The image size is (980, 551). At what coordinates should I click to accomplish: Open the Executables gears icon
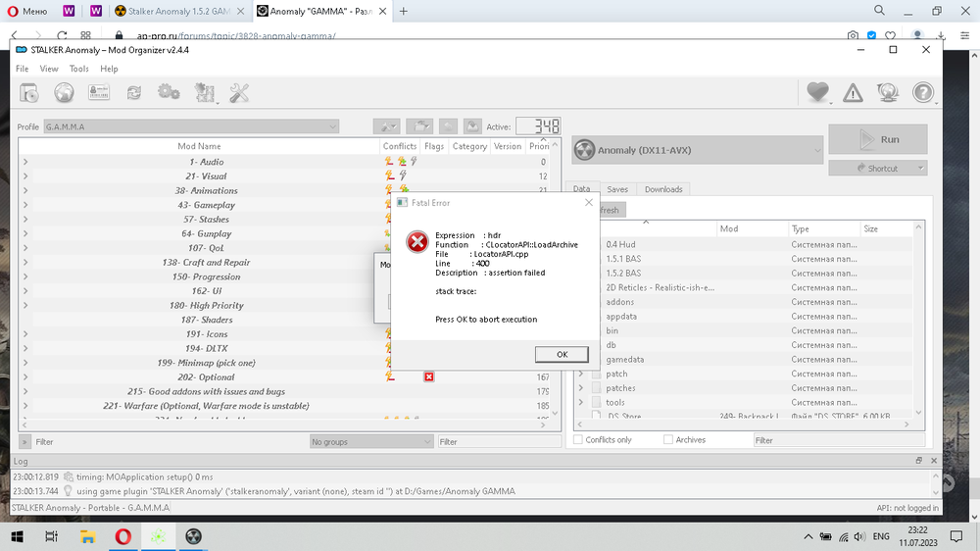click(169, 93)
